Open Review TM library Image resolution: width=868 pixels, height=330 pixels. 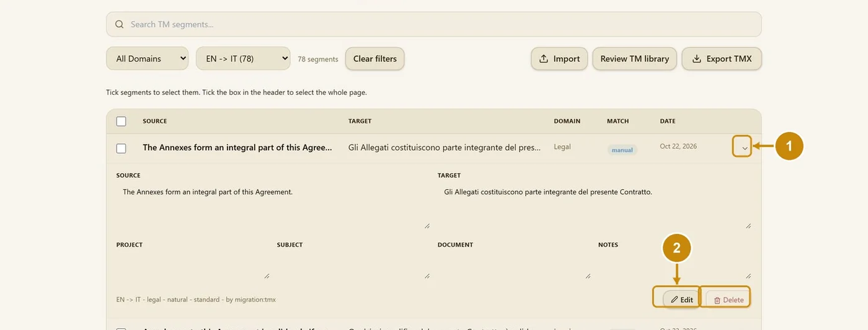point(635,58)
